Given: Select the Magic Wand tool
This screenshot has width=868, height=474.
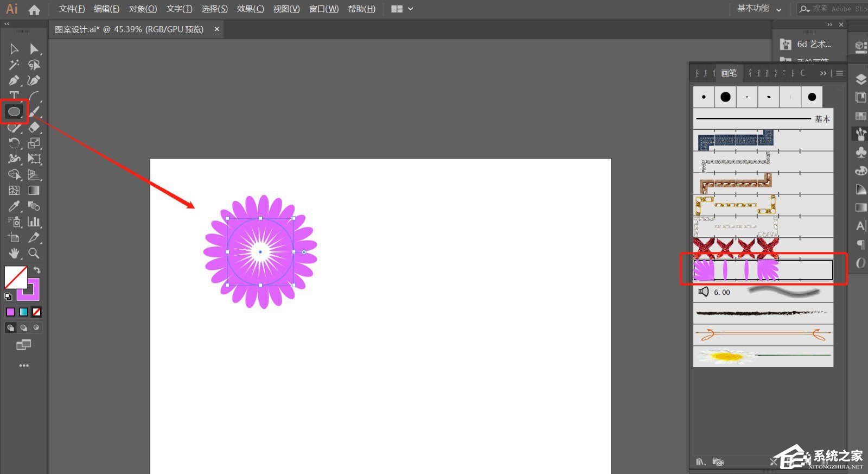Looking at the screenshot, I should click(x=14, y=65).
